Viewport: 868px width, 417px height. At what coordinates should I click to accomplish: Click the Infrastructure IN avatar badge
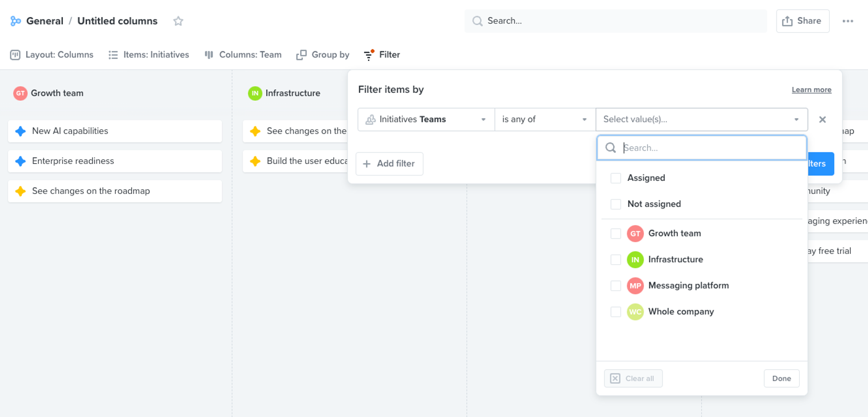[x=255, y=93]
